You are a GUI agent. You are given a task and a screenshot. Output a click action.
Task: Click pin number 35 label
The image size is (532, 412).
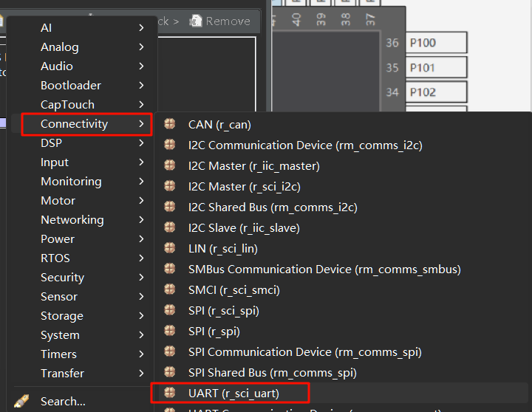click(392, 67)
